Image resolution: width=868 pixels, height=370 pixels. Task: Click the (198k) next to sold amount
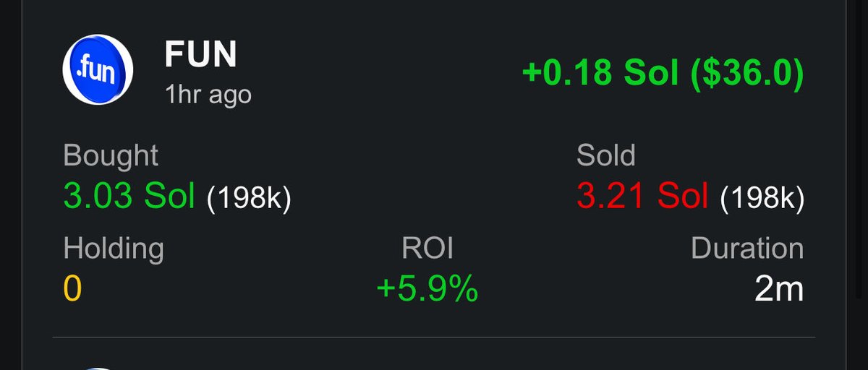click(x=762, y=198)
